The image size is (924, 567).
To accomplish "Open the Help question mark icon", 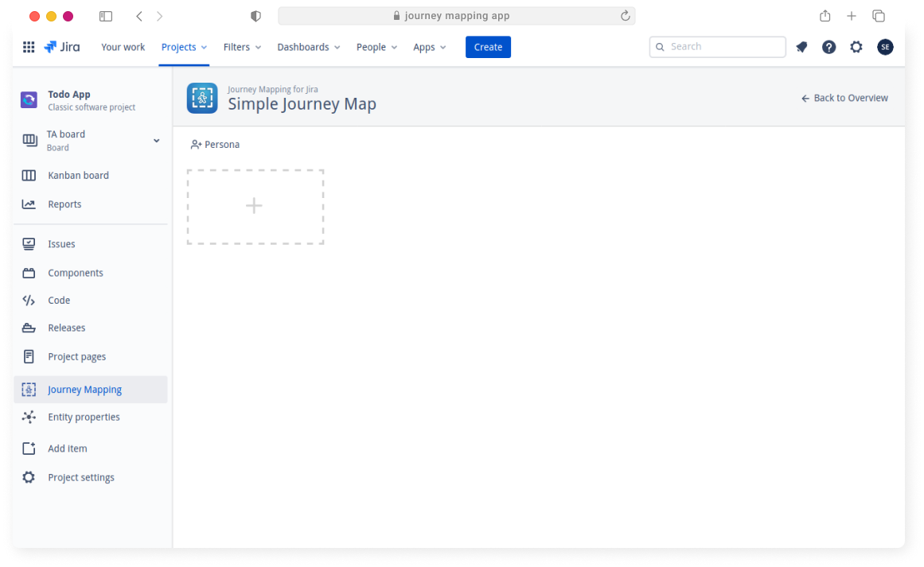I will pos(828,47).
